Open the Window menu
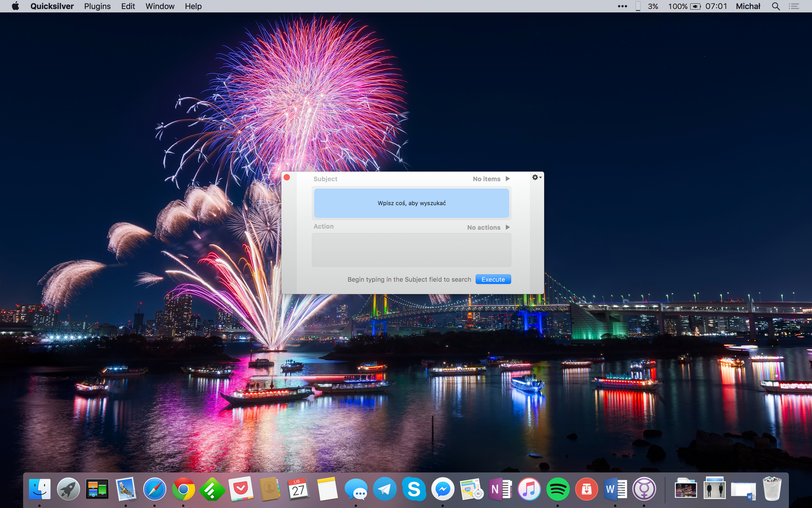Viewport: 812px width, 508px height. click(x=160, y=6)
